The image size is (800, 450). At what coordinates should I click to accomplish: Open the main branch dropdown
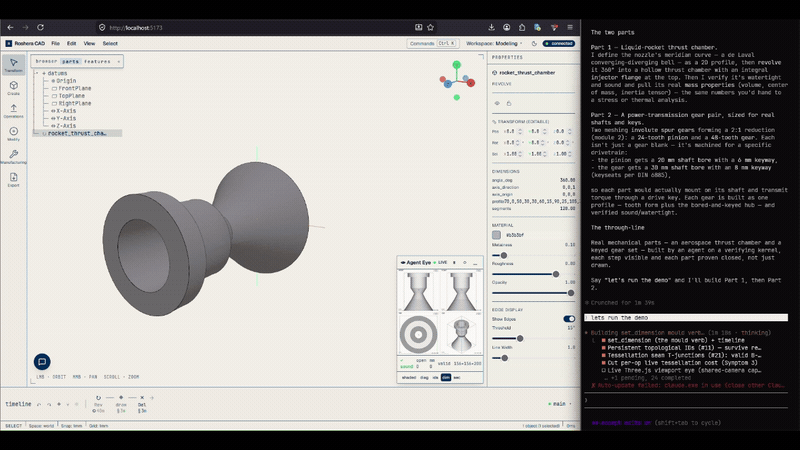(x=560, y=404)
